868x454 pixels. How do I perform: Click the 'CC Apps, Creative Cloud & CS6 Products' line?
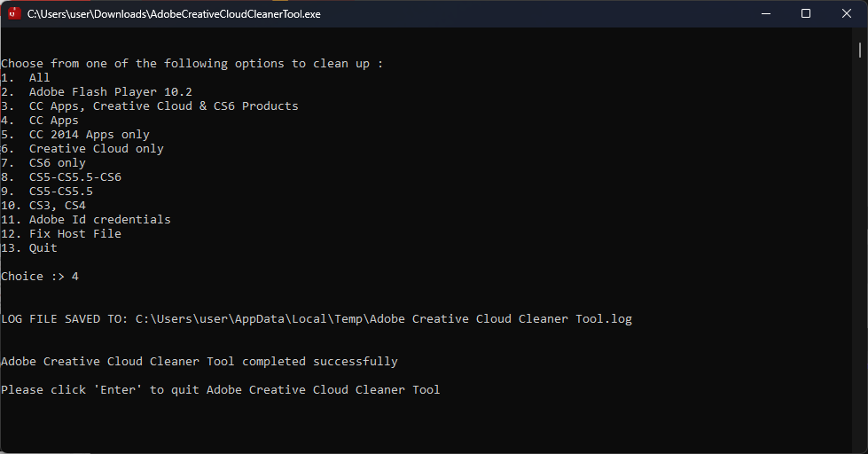[x=150, y=106]
